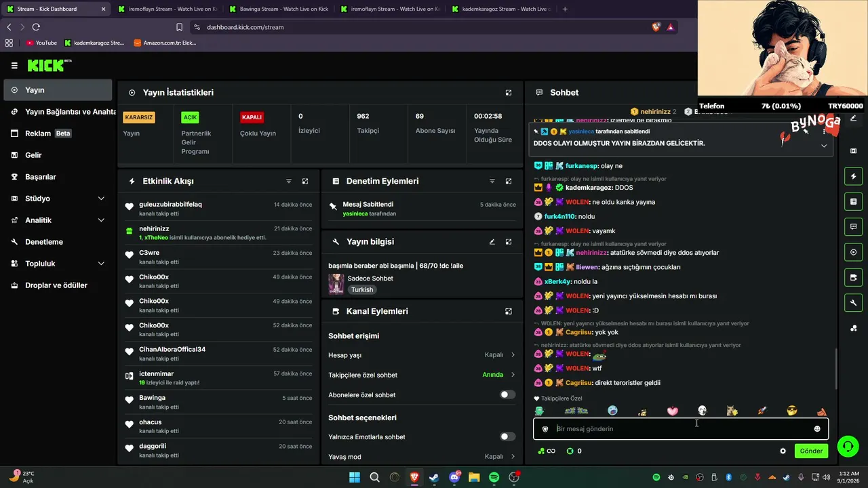This screenshot has height=488, width=868.
Task: Open chat settings gear icon
Action: [783, 451]
